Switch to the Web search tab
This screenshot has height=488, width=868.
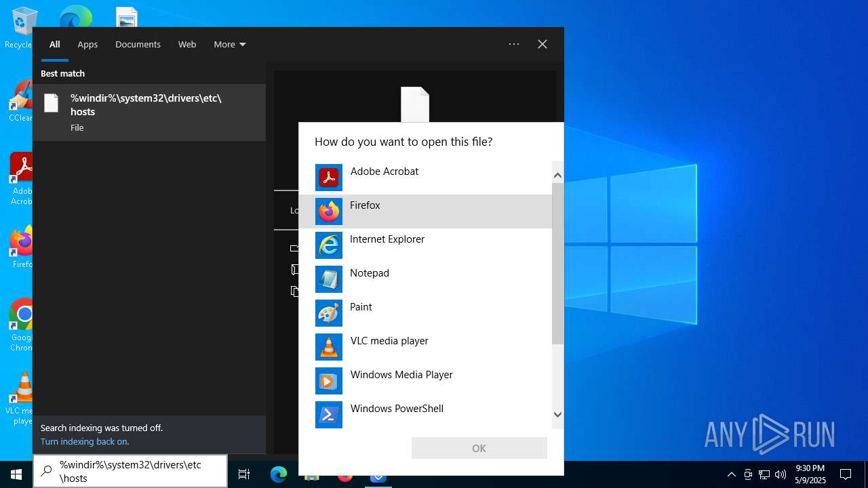(187, 44)
